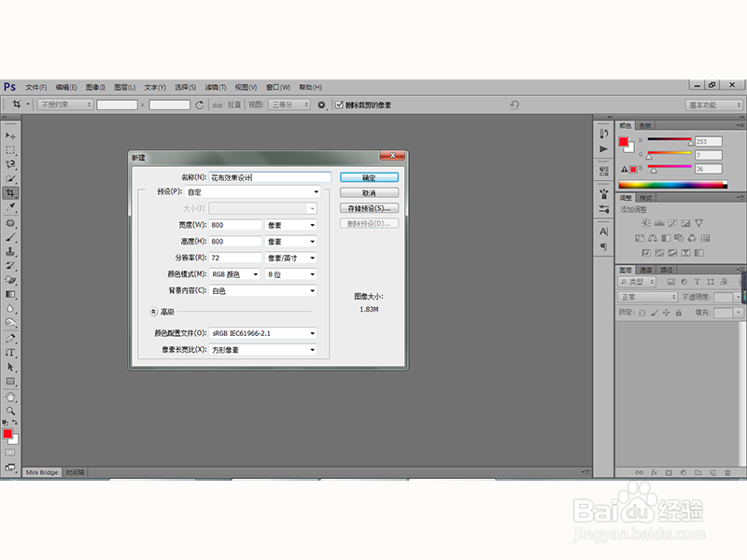Toggle lock position

coord(667,313)
